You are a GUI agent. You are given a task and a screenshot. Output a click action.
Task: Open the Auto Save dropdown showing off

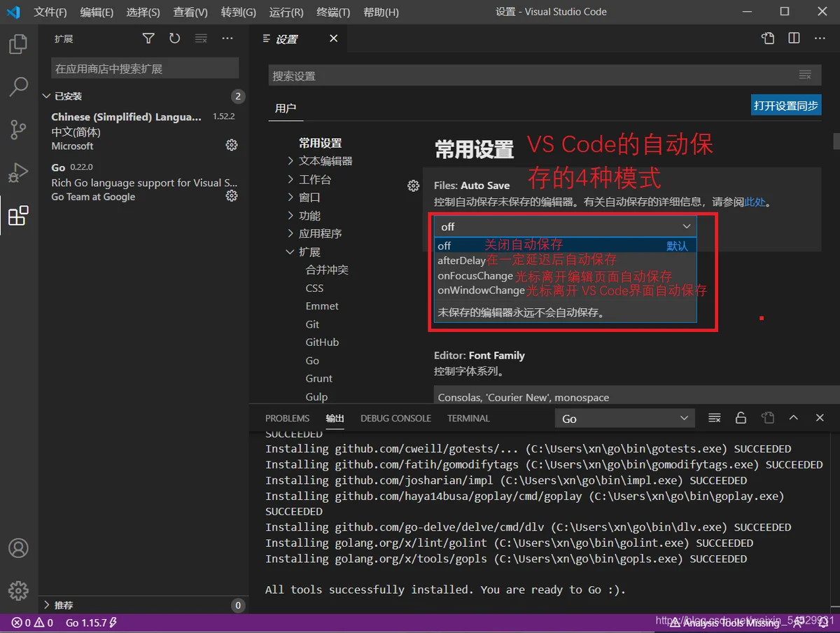pos(565,226)
